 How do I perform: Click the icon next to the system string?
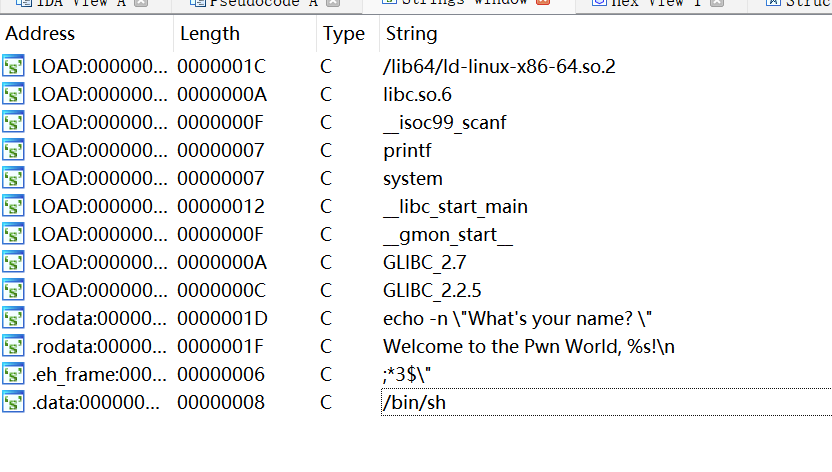pos(14,179)
